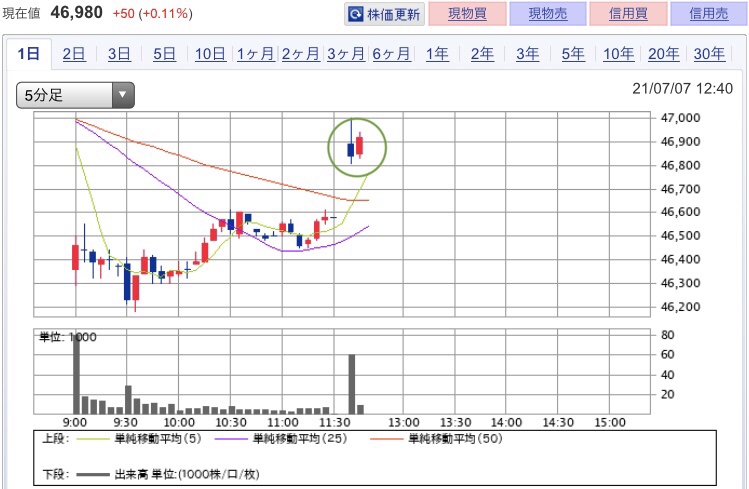This screenshot has height=489, width=749.
Task: Click the 単位: 1000 volume label
Action: tap(67, 337)
